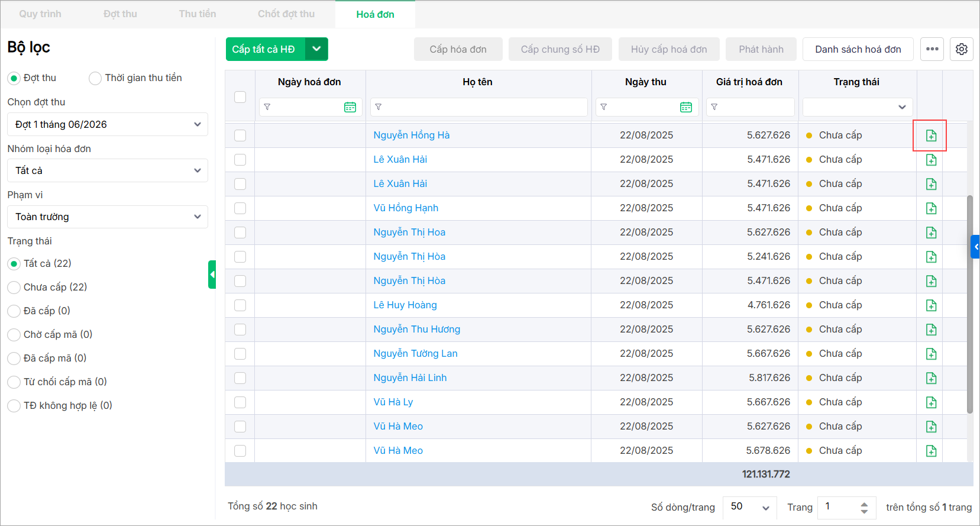
Task: Tick checkbox for Nguyễn Thu Hương
Action: 240,330
